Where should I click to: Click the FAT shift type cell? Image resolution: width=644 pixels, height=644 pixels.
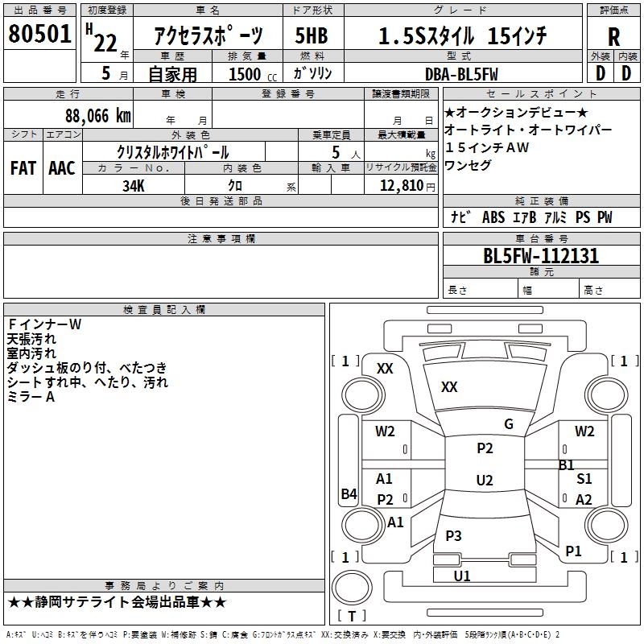[x=23, y=168]
